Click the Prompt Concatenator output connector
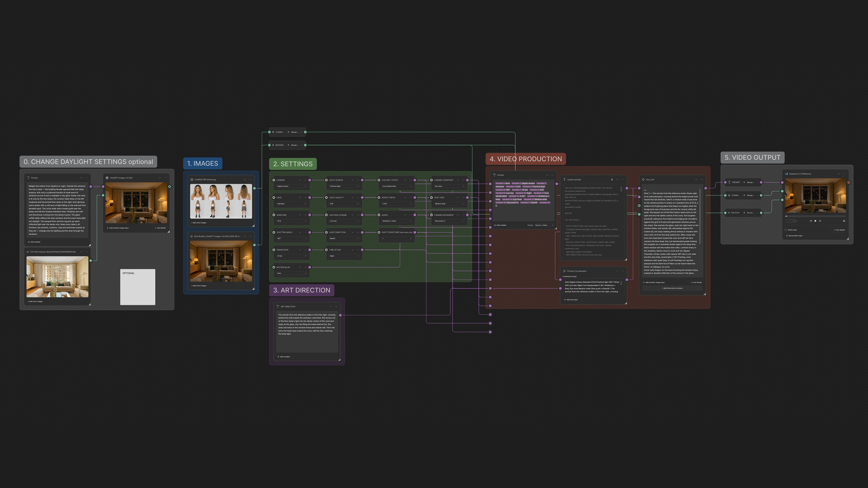 click(x=627, y=280)
